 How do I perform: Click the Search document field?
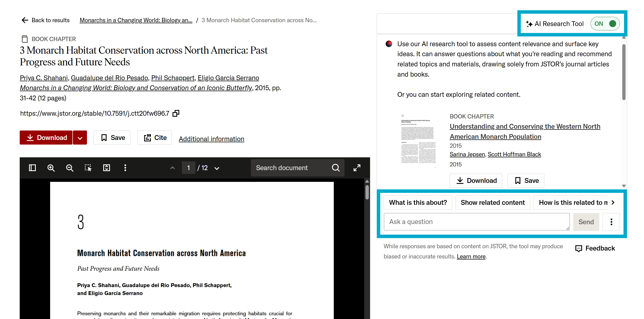point(292,168)
